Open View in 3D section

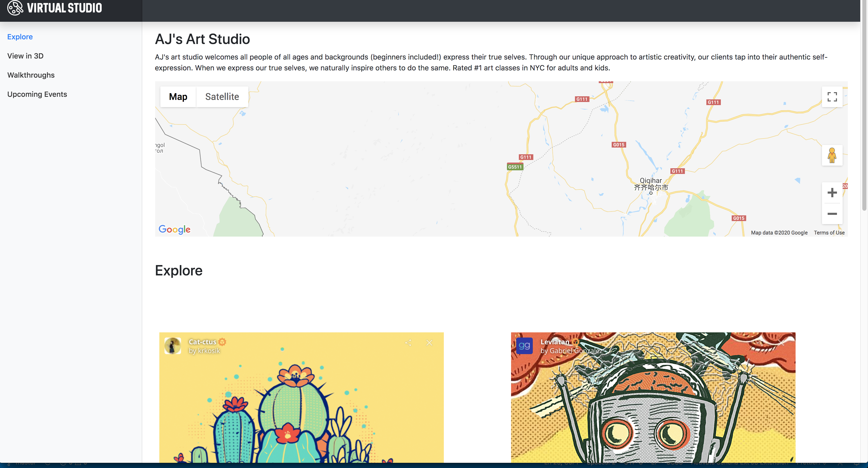25,56
